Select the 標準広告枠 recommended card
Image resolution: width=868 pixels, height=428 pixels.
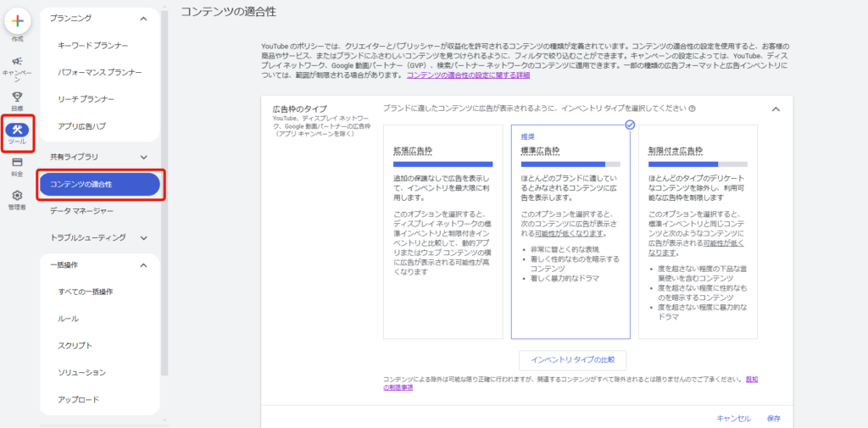click(570, 231)
